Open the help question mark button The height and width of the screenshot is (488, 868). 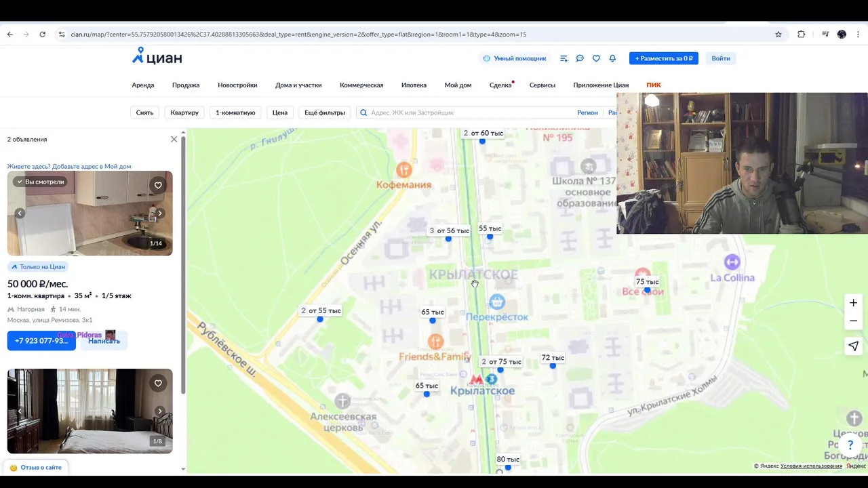pos(850,445)
